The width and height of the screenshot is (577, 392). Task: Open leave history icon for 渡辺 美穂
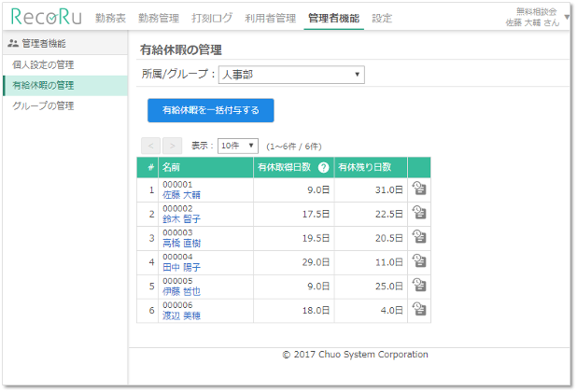[x=419, y=309]
